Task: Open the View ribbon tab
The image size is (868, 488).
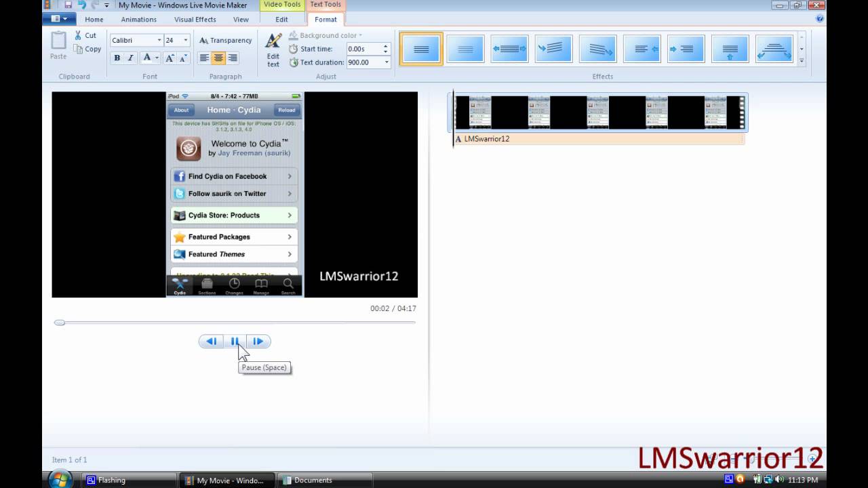Action: click(x=241, y=20)
